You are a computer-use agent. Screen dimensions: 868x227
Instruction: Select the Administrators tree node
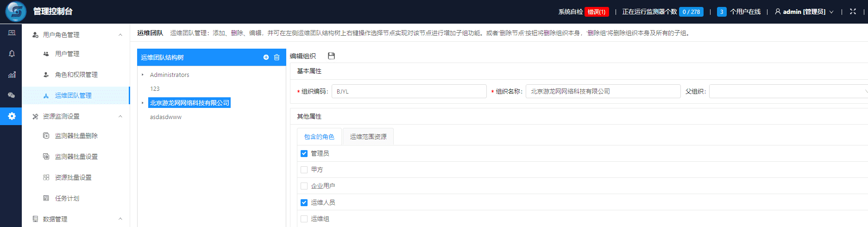click(x=170, y=75)
